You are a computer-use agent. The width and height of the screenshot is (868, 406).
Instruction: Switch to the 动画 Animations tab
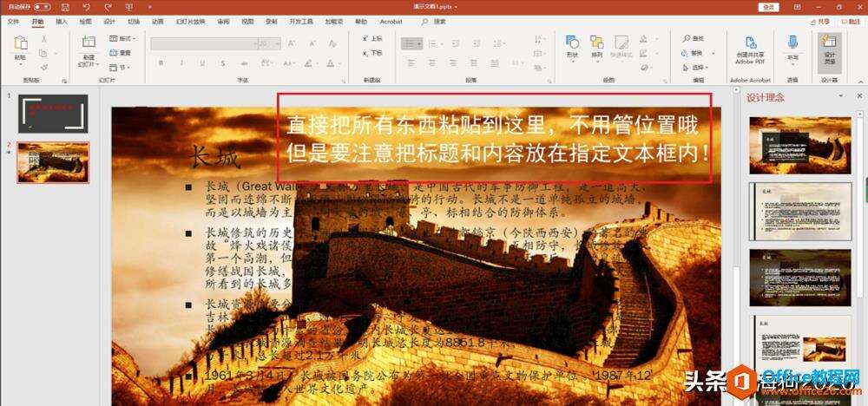click(x=157, y=22)
